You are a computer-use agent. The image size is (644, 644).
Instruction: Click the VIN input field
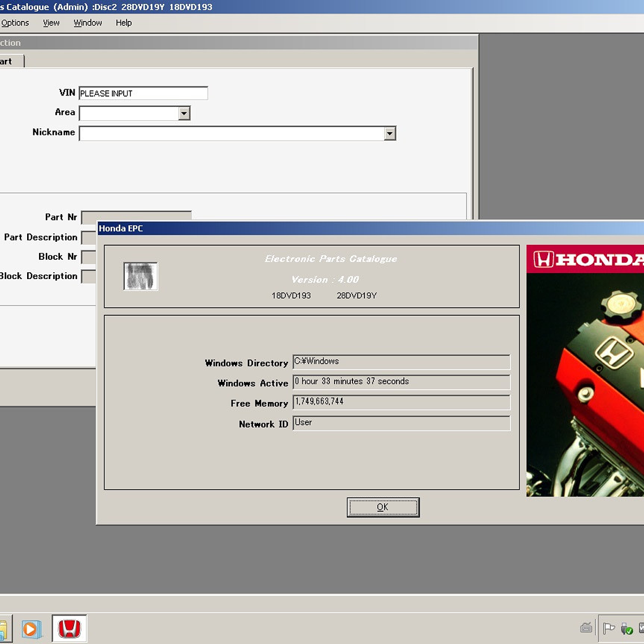(143, 93)
